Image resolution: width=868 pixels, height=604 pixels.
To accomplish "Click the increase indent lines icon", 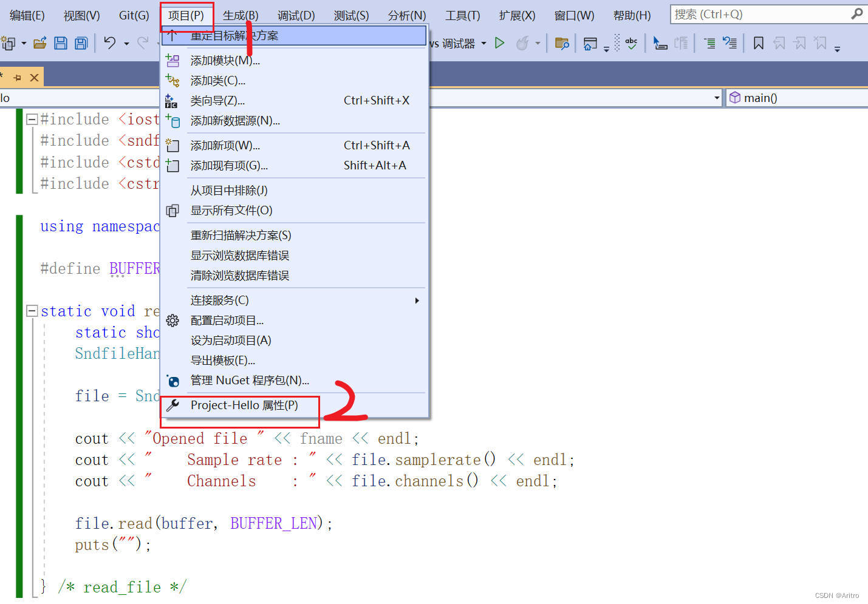I will [709, 43].
